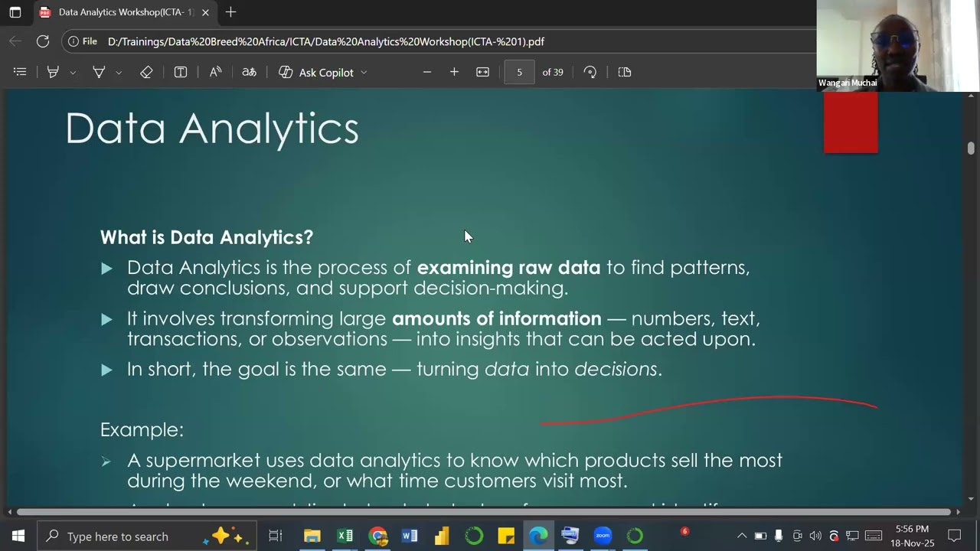The width and height of the screenshot is (980, 551).
Task: Activate the read aloud icon
Action: pos(216,72)
